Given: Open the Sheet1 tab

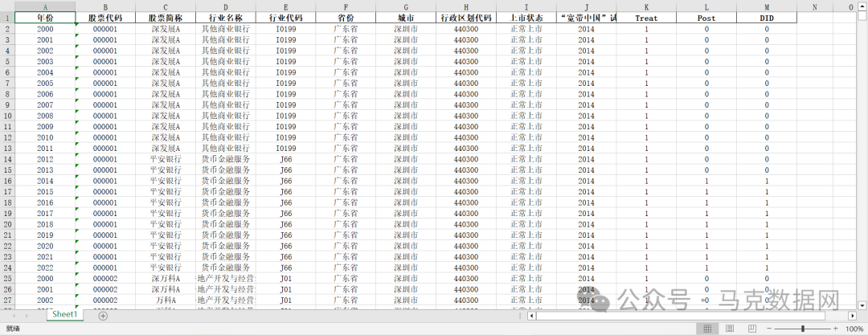Looking at the screenshot, I should point(65,314).
